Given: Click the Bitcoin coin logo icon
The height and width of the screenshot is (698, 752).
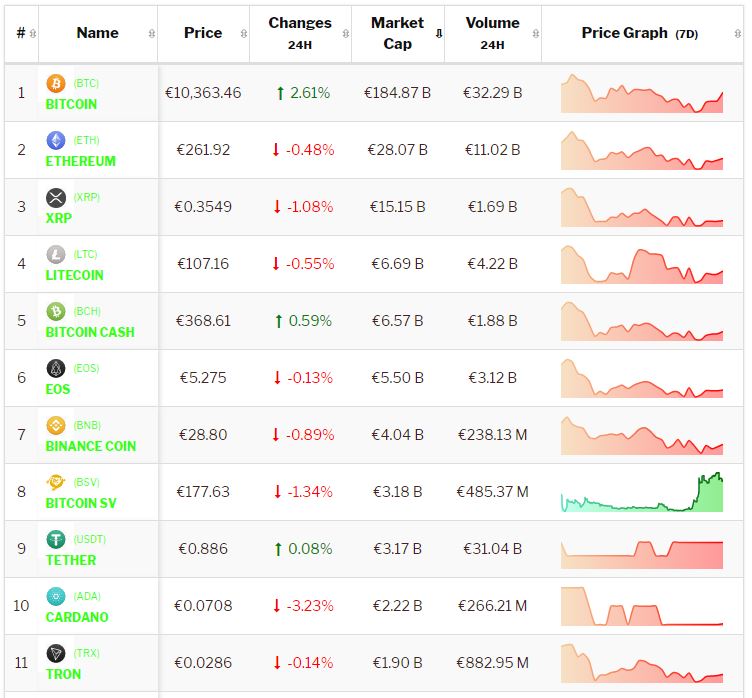Looking at the screenshot, I should pyautogui.click(x=56, y=84).
